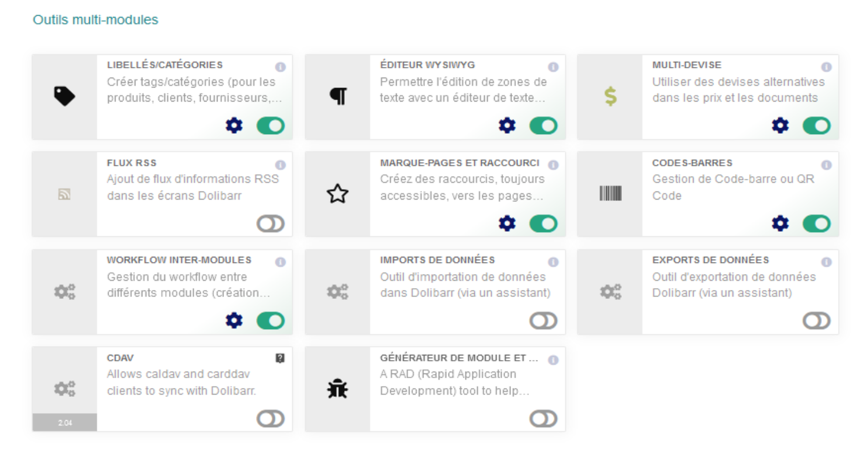Enable Générateur de module toggle

[544, 418]
